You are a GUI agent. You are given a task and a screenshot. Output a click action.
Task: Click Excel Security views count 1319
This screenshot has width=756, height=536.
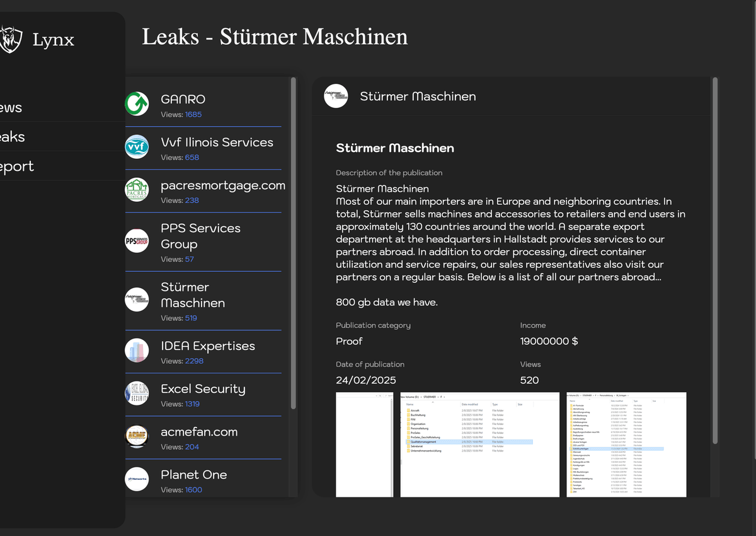pyautogui.click(x=192, y=404)
